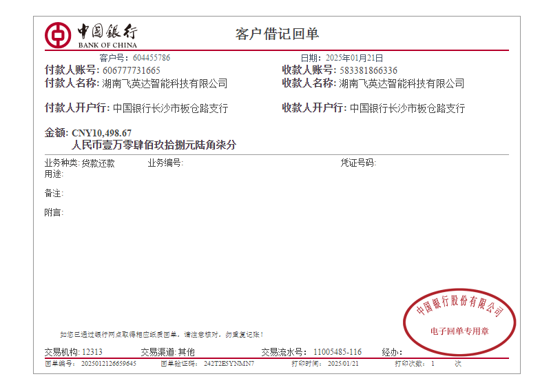The image size is (540, 392).
Task: Click the transaction channel value 其他
Action: coord(186,352)
